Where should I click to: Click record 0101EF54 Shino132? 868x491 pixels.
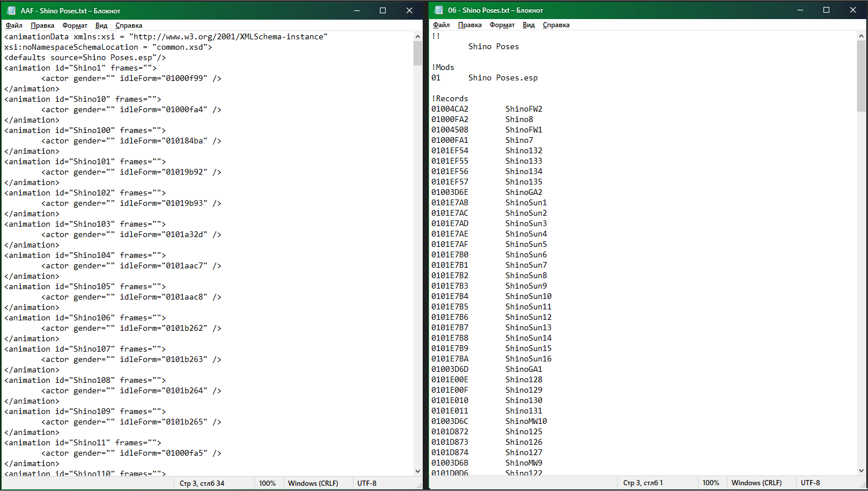pyautogui.click(x=487, y=150)
